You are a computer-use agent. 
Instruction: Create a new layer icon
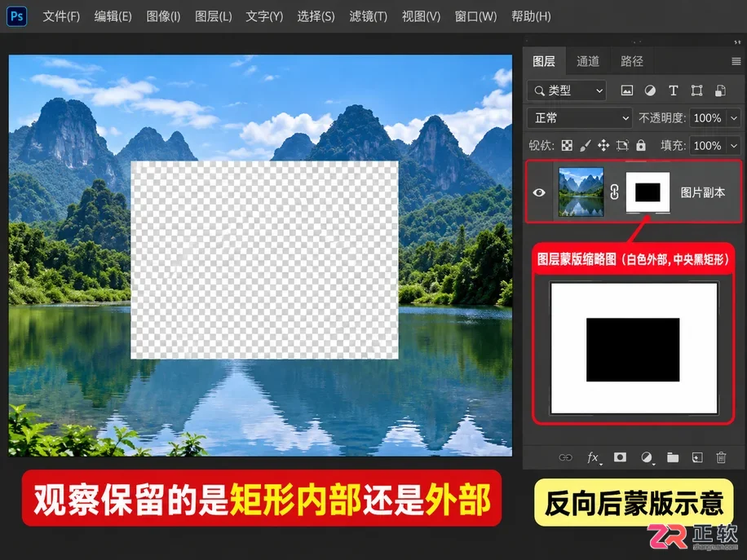[697, 457]
